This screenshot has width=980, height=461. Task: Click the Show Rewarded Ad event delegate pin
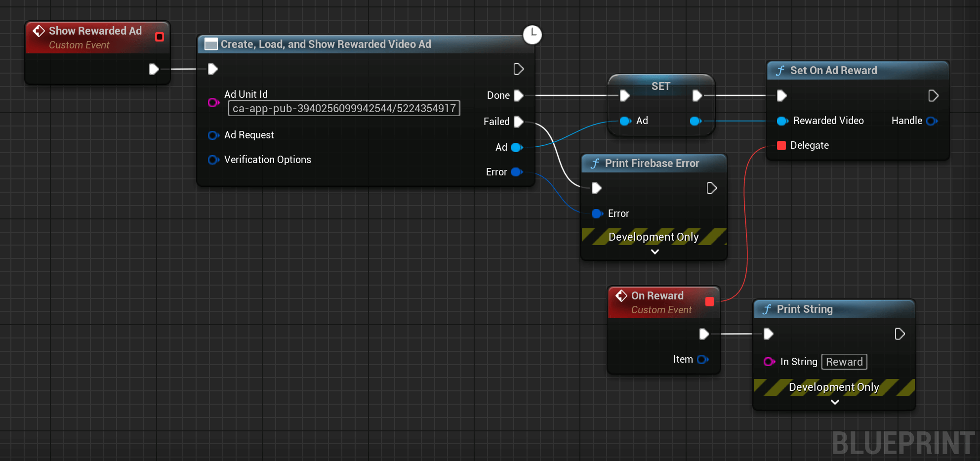[160, 37]
